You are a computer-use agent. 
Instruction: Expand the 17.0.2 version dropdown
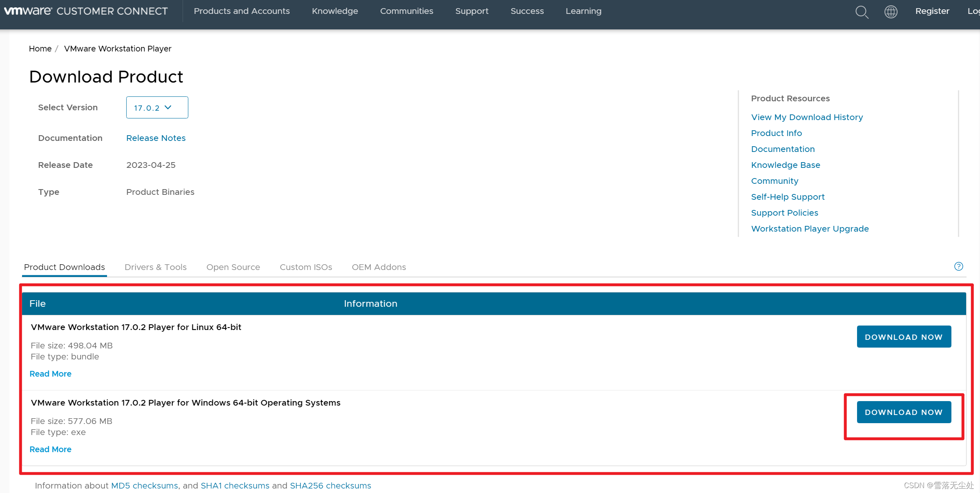pyautogui.click(x=157, y=107)
